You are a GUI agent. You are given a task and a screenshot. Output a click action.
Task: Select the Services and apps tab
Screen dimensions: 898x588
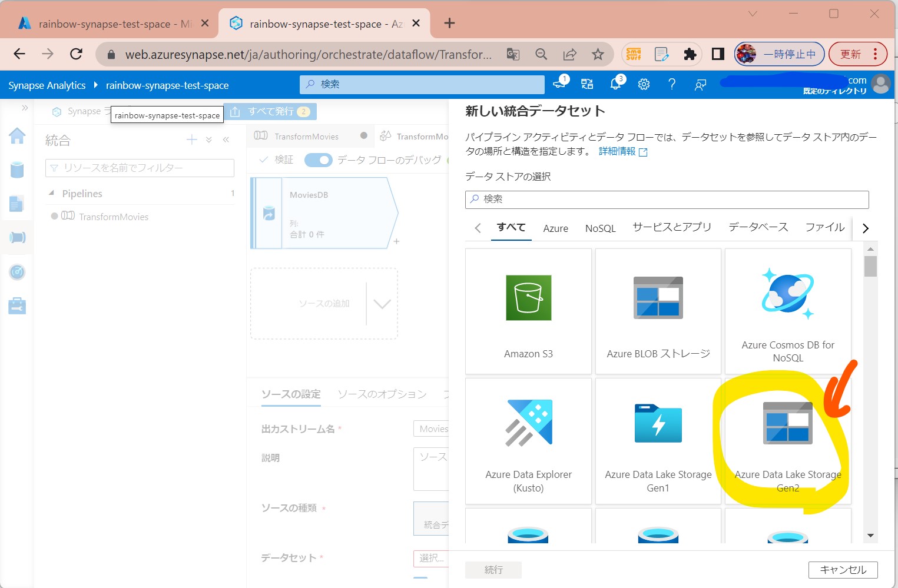point(672,227)
